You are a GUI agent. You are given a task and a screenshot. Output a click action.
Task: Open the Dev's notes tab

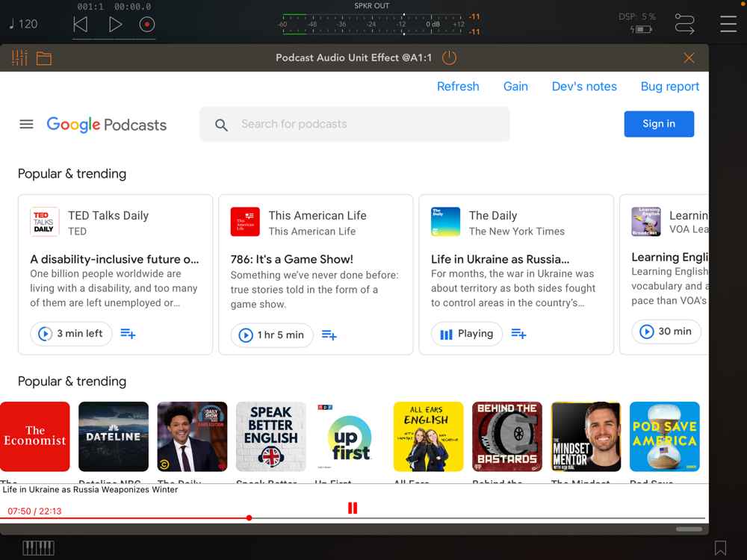click(584, 87)
